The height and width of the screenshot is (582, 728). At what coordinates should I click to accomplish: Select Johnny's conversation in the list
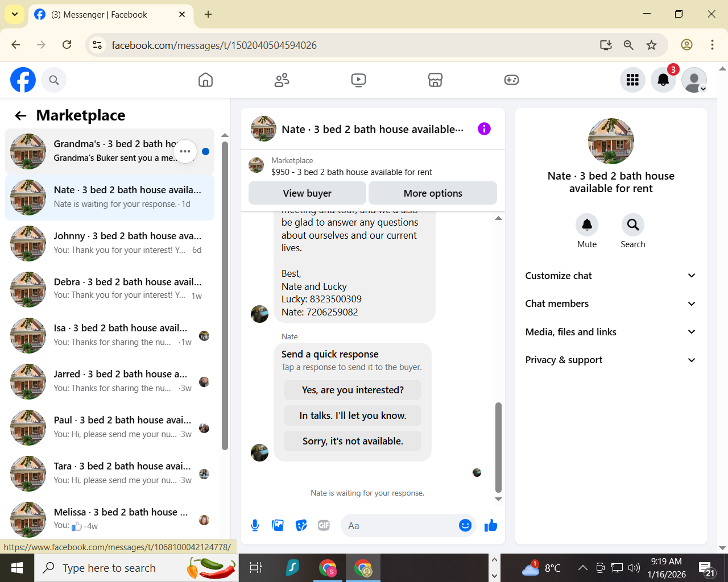(x=110, y=243)
